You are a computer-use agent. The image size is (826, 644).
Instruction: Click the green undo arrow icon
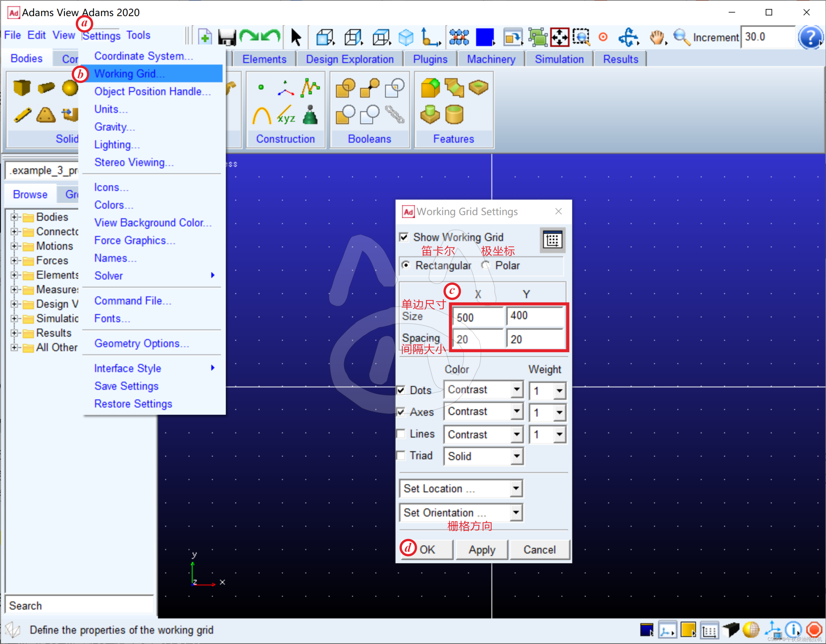coord(271,36)
